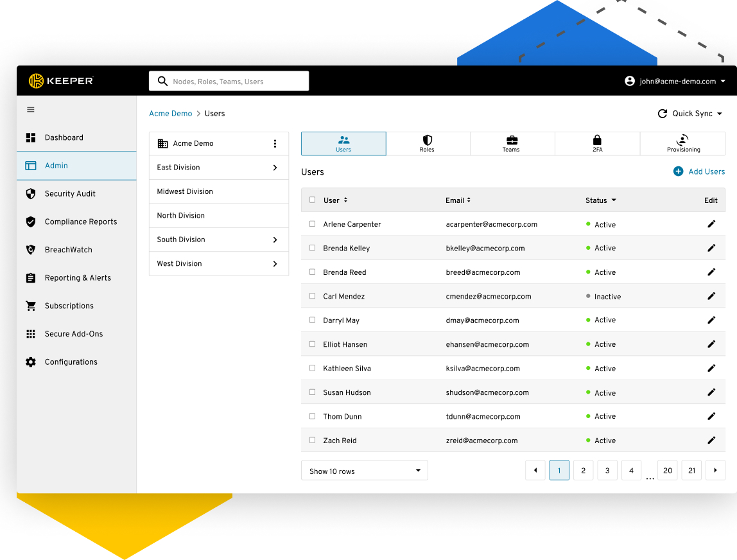Check the Kathleen Silva row checkbox
Viewport: 737px width, 560px height.
click(312, 368)
